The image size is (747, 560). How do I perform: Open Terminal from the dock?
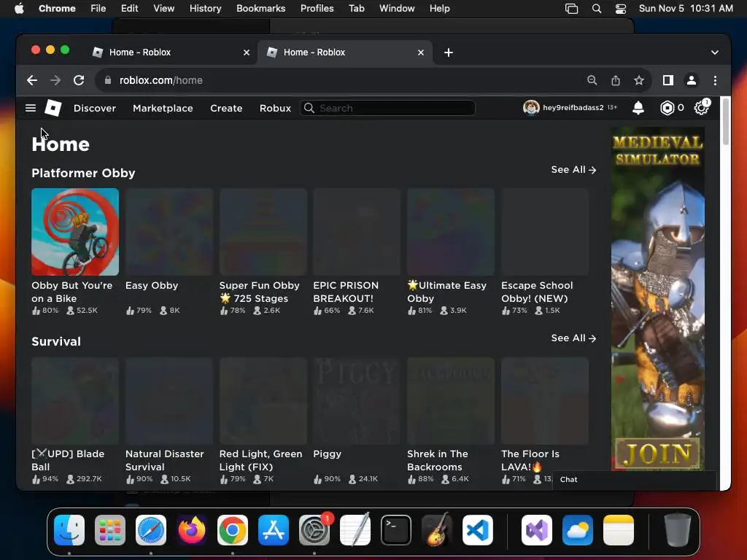pyautogui.click(x=396, y=530)
